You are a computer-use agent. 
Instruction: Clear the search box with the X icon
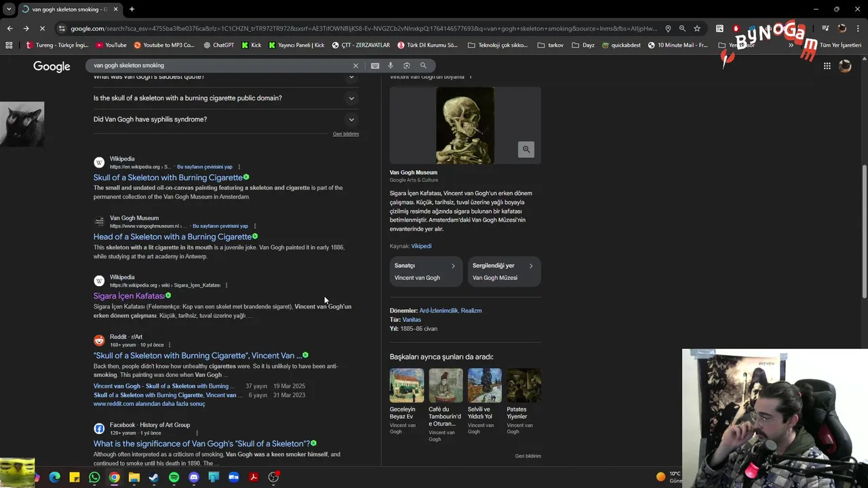click(x=355, y=66)
